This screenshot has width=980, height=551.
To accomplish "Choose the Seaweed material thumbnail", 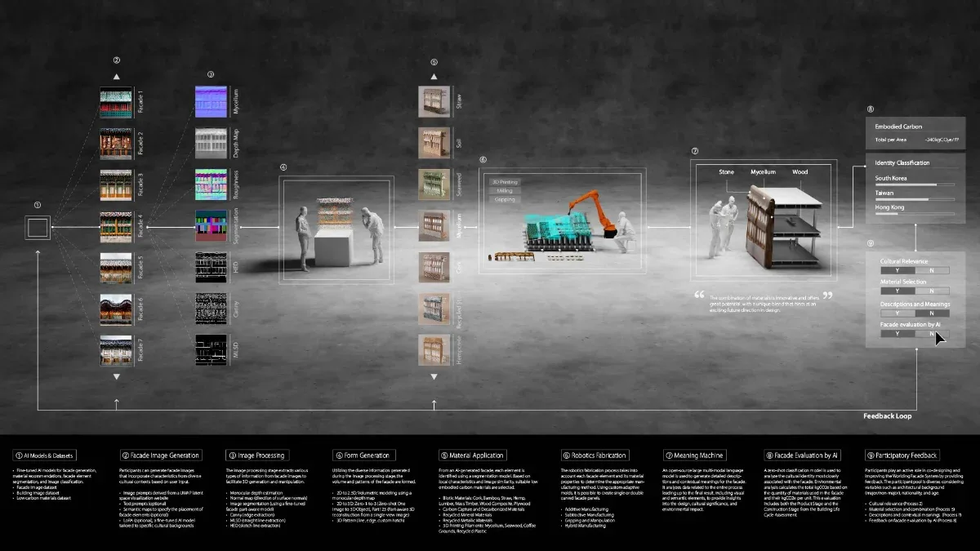I will (434, 185).
